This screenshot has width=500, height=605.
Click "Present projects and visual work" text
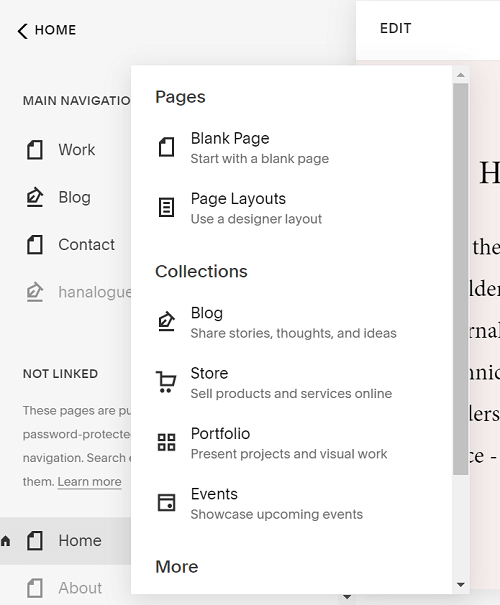click(289, 454)
